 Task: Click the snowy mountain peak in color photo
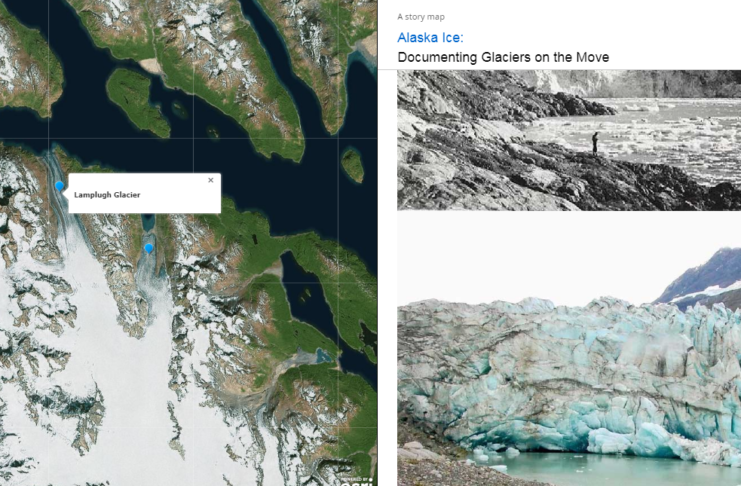(x=712, y=272)
